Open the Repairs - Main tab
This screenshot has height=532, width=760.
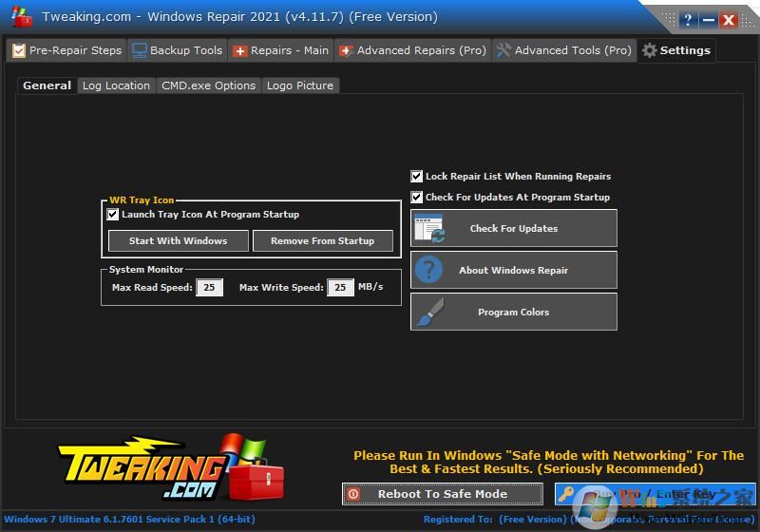pos(280,50)
